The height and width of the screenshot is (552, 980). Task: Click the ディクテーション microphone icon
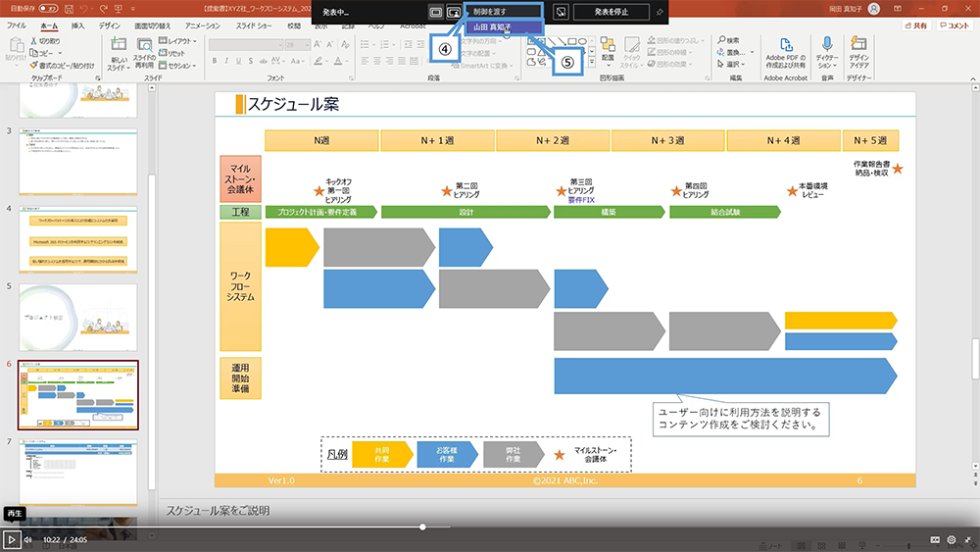(x=827, y=43)
